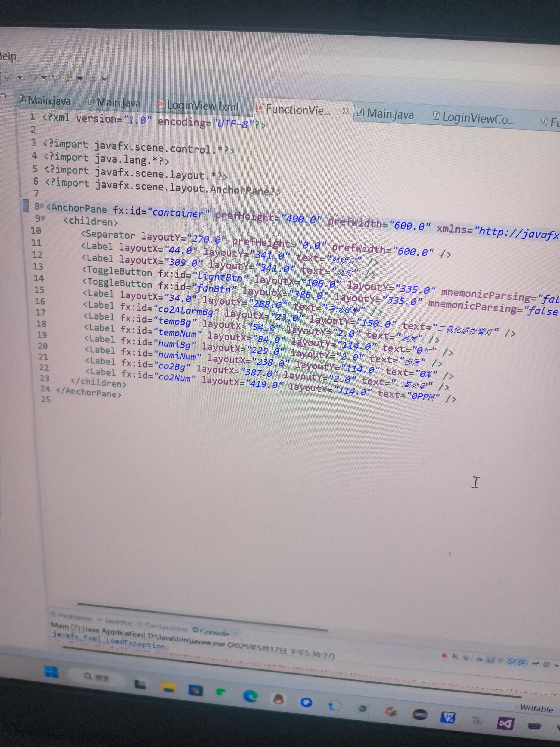Viewport: 560px width, 747px height.
Task: Click the yellow Back navigation arrow
Action: [68, 79]
